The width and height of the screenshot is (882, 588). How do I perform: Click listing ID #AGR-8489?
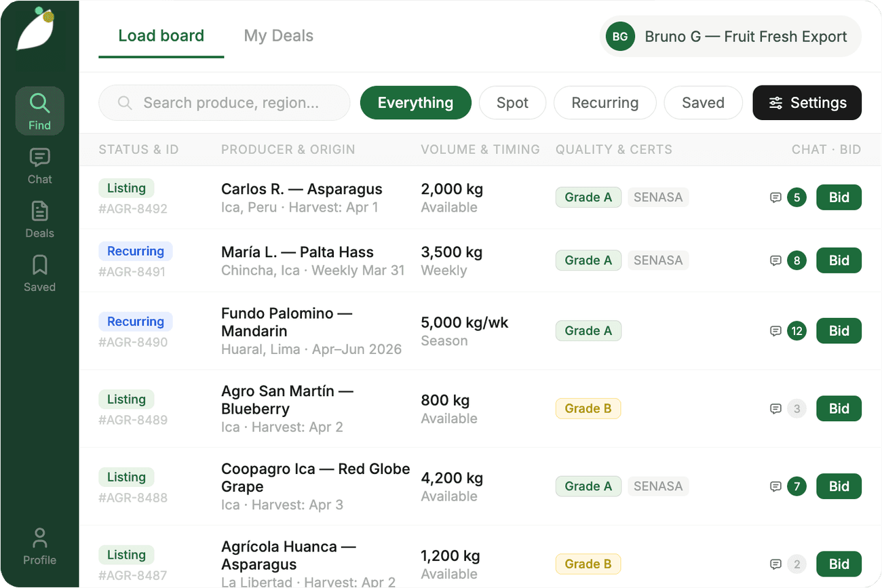point(133,420)
